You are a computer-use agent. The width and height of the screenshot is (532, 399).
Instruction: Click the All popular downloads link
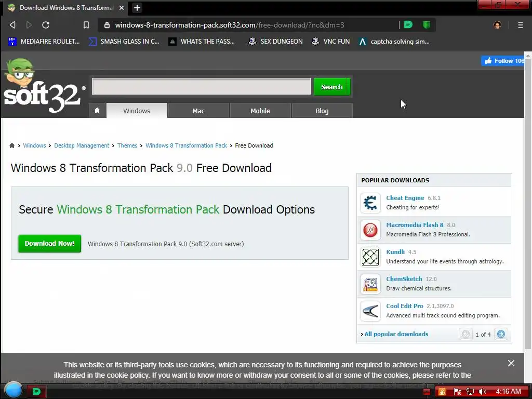point(396,334)
